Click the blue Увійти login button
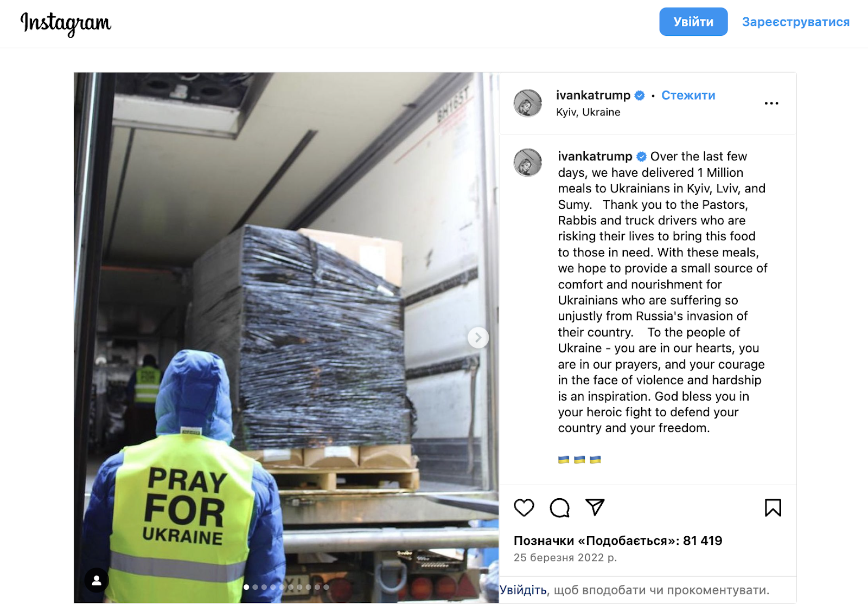868x612 pixels. tap(693, 22)
